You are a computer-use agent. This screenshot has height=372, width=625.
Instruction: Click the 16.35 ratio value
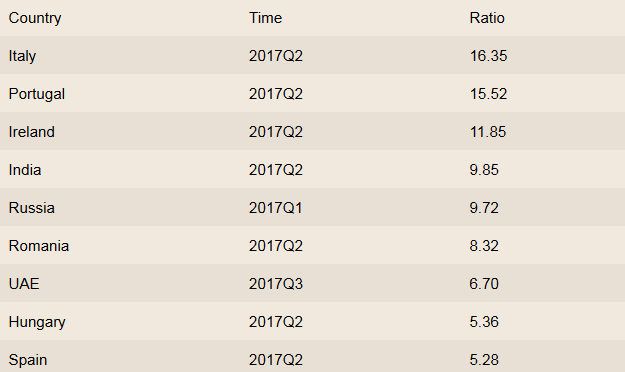(488, 56)
